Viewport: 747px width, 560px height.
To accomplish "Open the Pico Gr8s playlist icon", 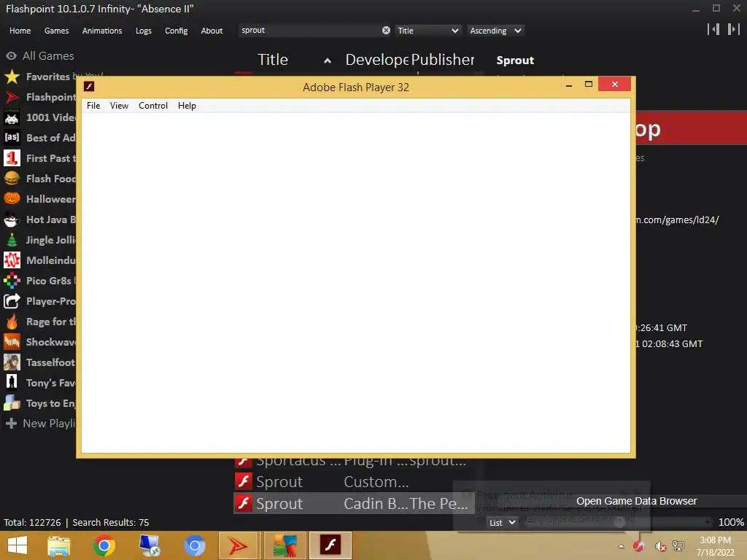I will [12, 281].
